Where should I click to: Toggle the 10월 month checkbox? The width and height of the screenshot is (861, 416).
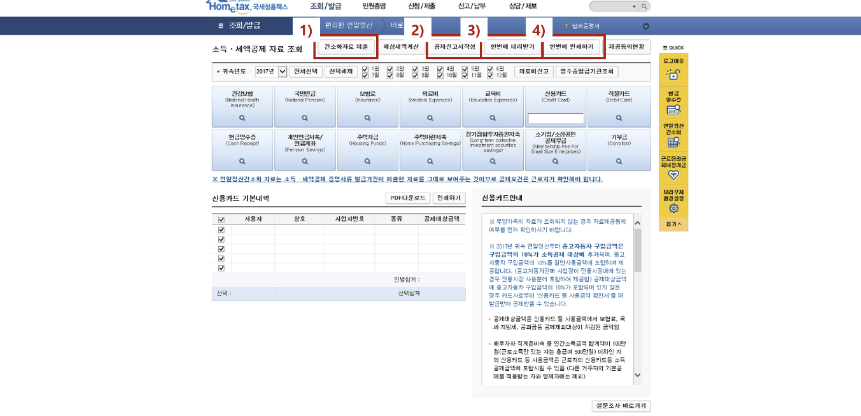440,75
